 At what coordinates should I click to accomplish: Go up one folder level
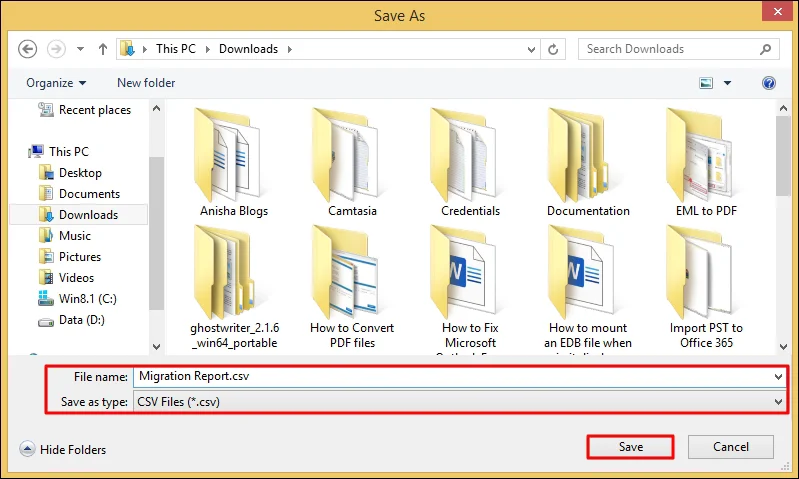click(x=103, y=49)
